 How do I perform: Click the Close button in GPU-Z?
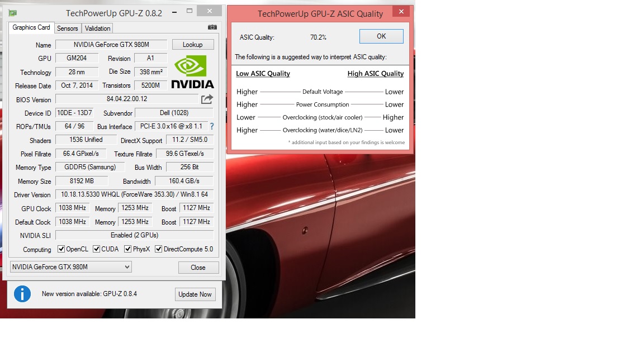[x=198, y=268]
